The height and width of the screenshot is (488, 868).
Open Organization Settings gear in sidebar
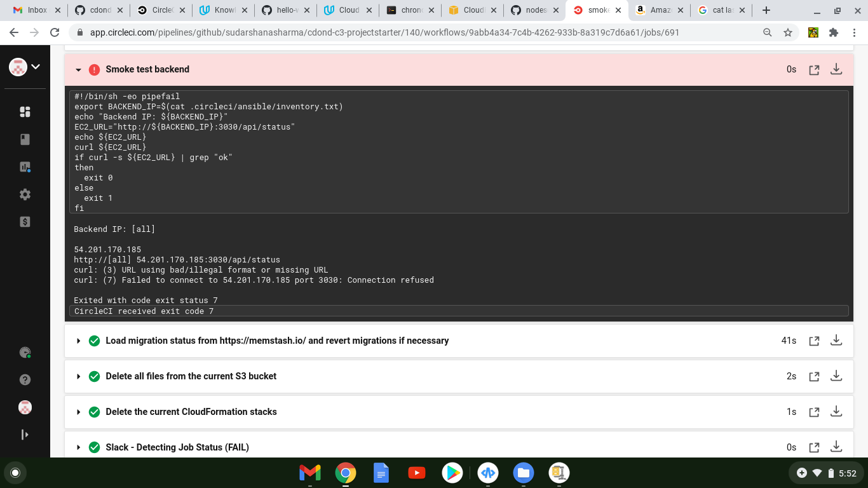tap(25, 194)
